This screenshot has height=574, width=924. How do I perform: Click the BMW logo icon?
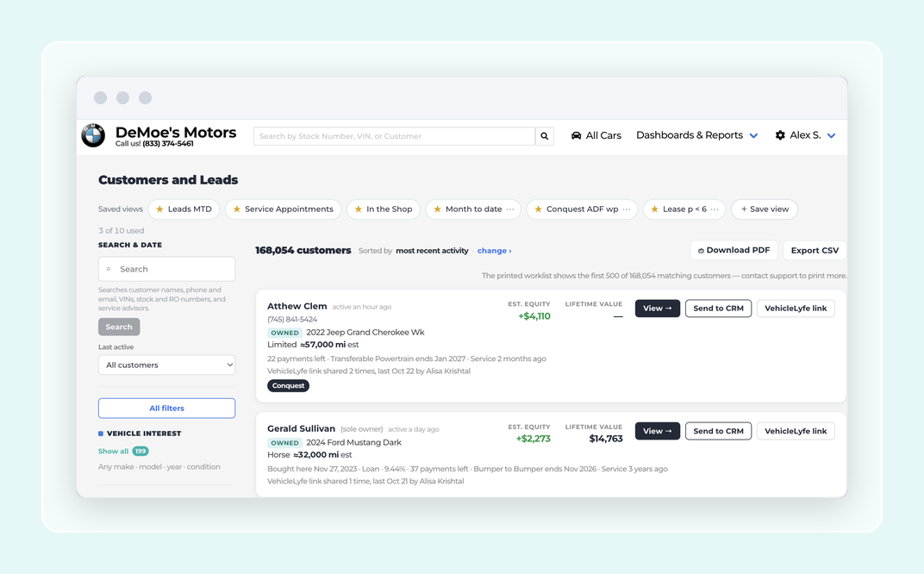coord(93,135)
